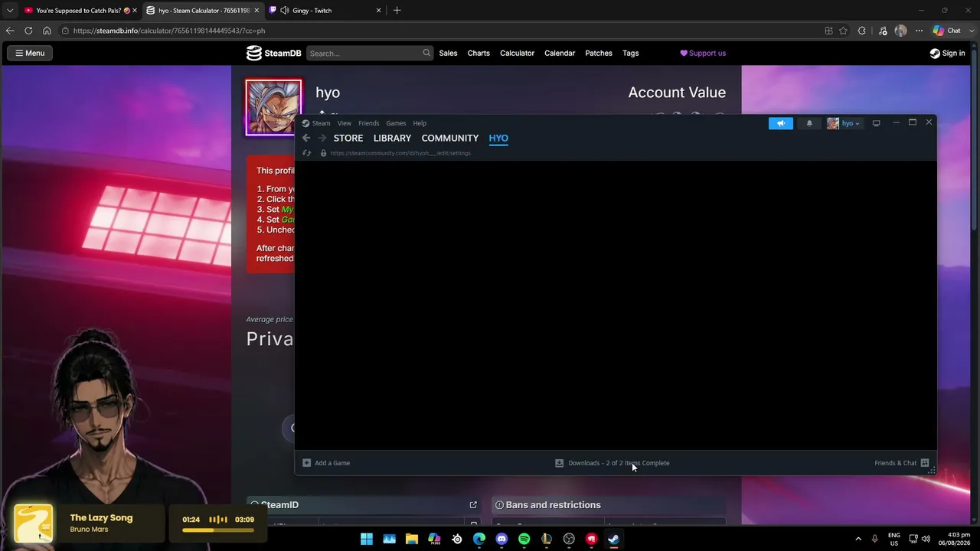980x551 pixels.
Task: Open the Friends menu in Steam
Action: pos(368,123)
